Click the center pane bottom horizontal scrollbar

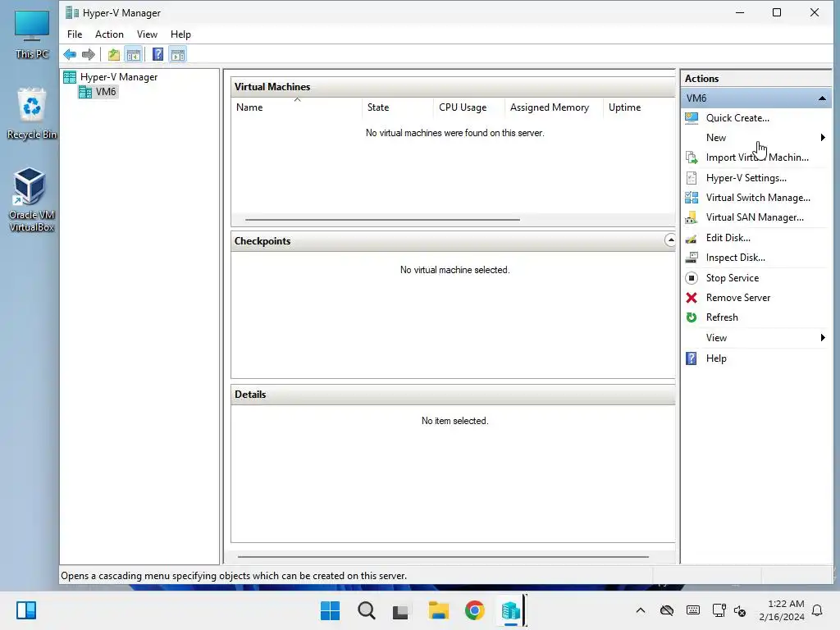click(x=444, y=557)
